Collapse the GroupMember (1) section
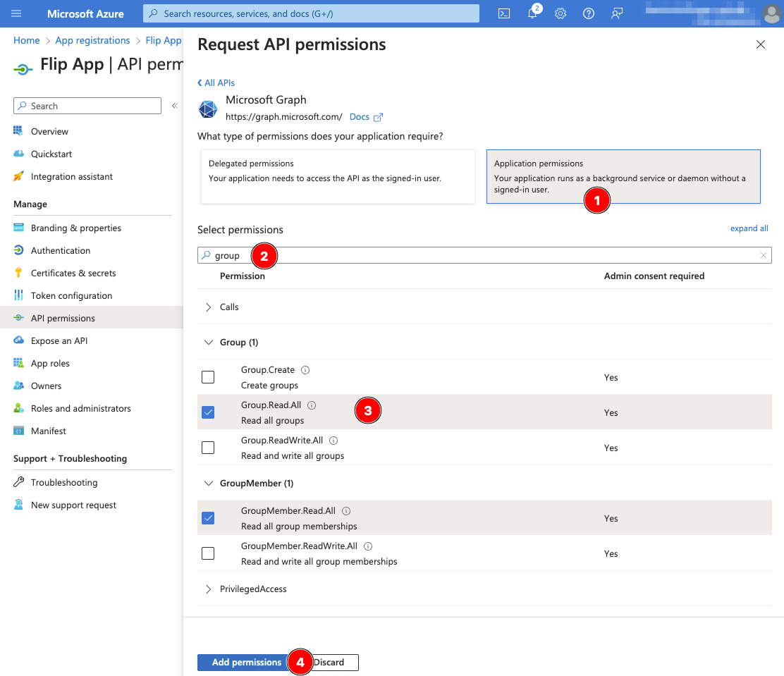 tap(209, 483)
